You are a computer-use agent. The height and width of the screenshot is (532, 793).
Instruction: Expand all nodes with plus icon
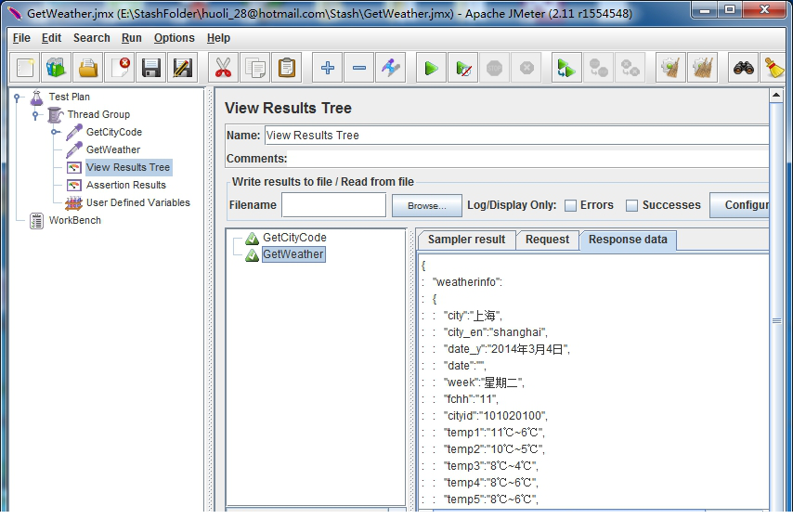point(327,68)
